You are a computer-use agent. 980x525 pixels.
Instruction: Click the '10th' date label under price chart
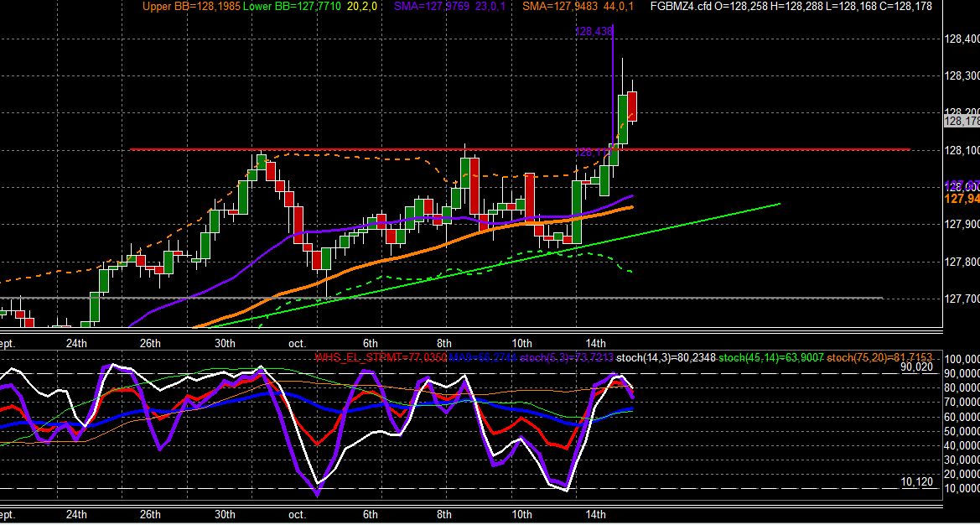pyautogui.click(x=521, y=343)
